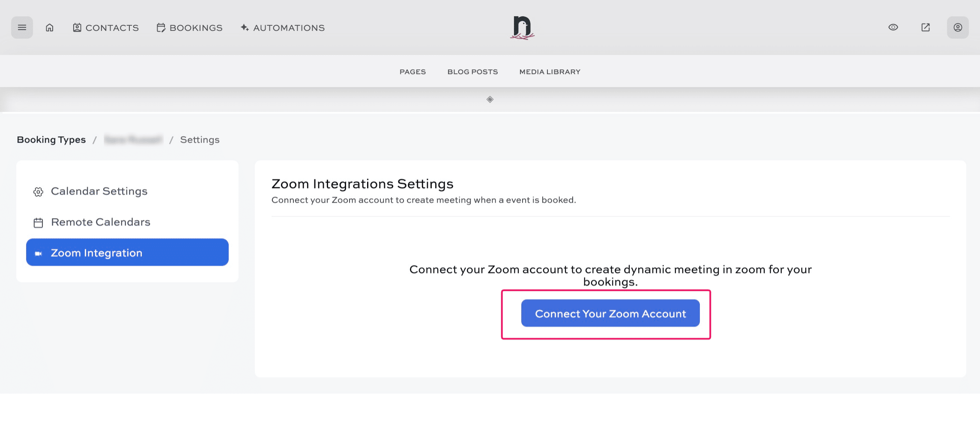The width and height of the screenshot is (980, 438).
Task: Click Connect Your Zoom Account button
Action: [x=610, y=313]
